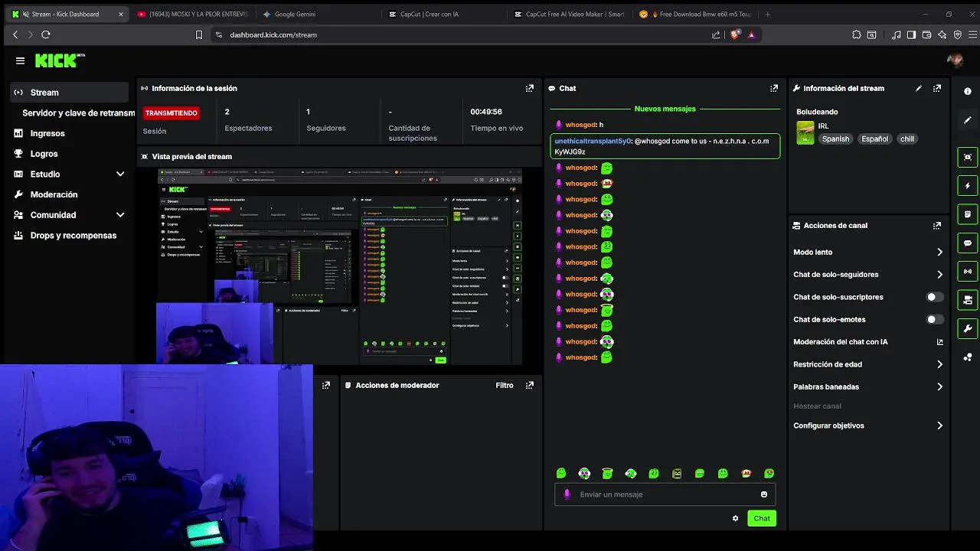This screenshot has width=980, height=551.
Task: Click the stream preview thumbnail
Action: coord(340,266)
